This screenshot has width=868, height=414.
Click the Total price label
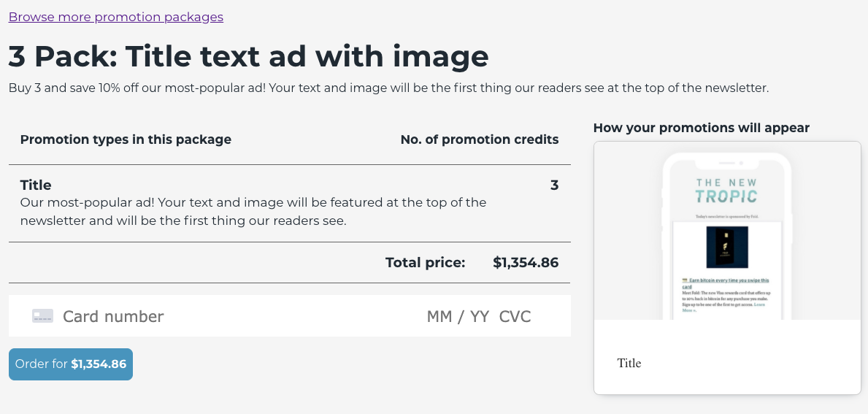click(x=425, y=262)
